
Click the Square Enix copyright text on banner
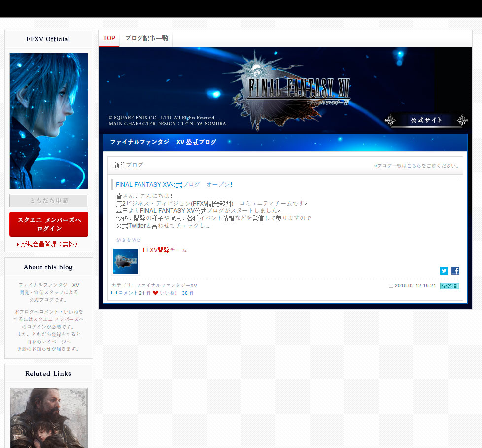point(167,121)
